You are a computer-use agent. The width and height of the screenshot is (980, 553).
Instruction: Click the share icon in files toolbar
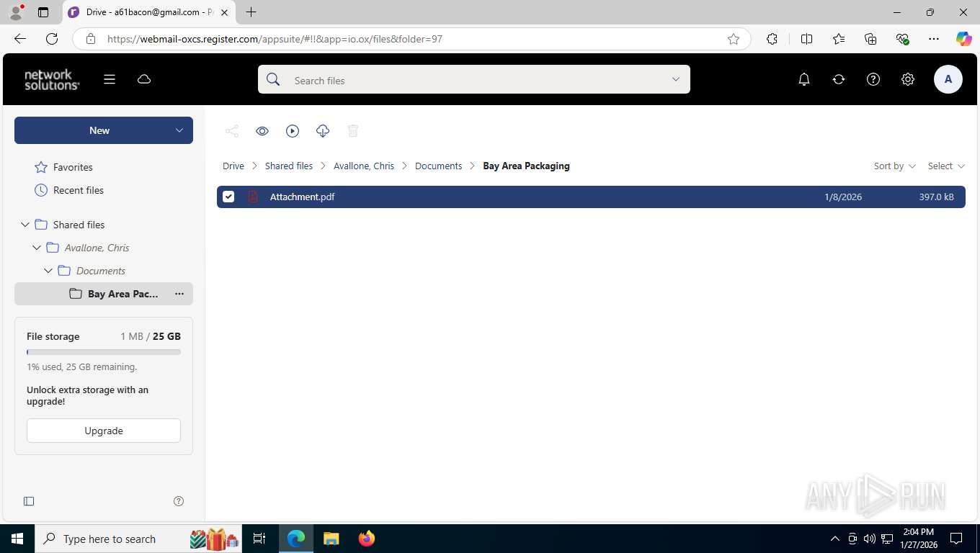(x=232, y=130)
